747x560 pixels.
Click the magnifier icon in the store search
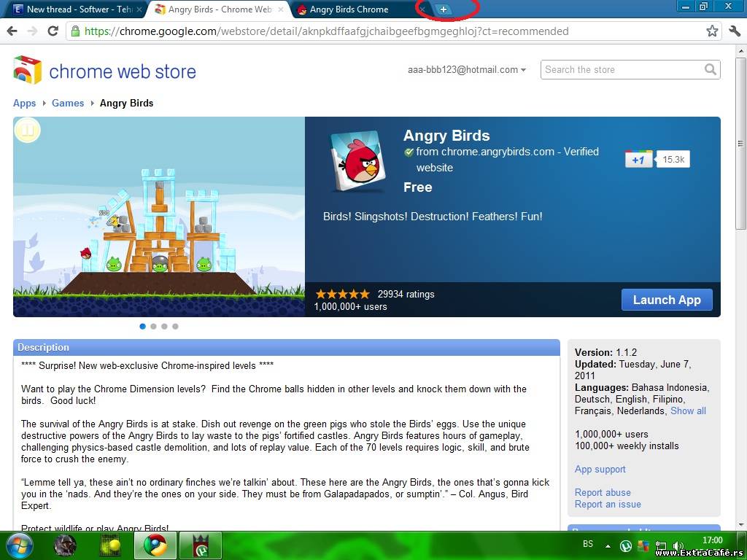pos(711,69)
